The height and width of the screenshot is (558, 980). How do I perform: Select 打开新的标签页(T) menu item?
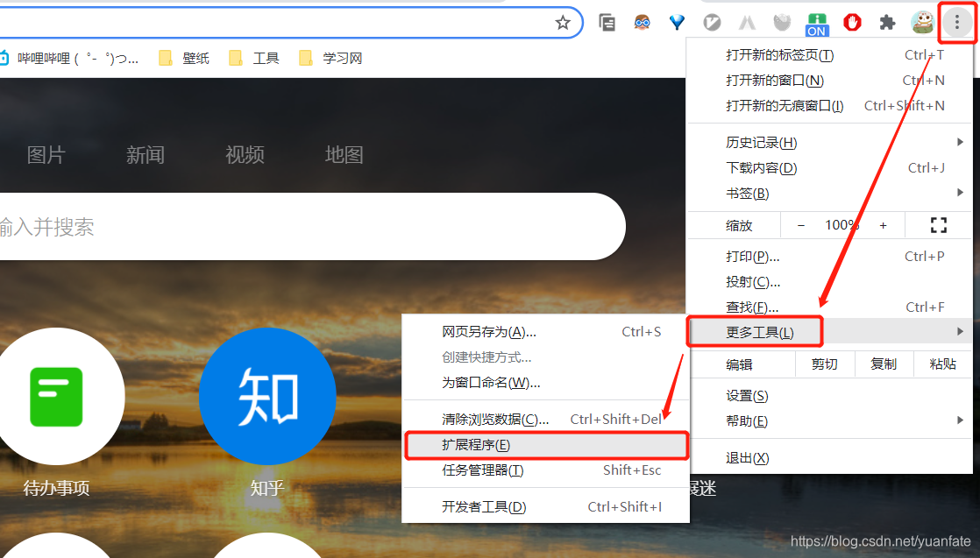coord(830,55)
